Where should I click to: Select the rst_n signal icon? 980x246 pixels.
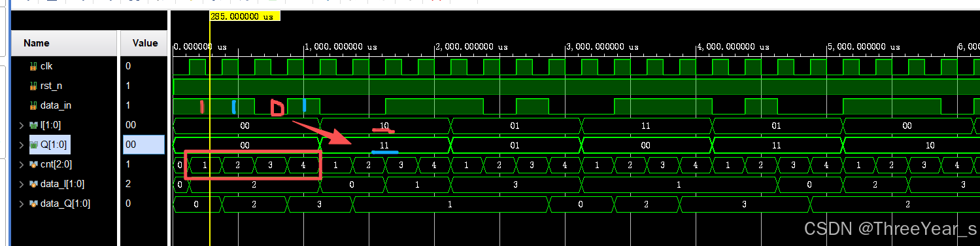(33, 86)
